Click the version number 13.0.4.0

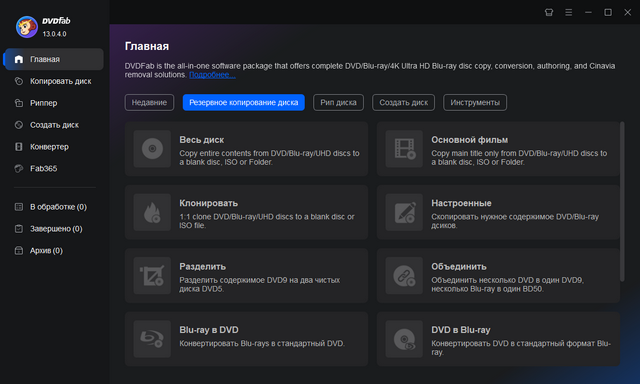tap(54, 34)
